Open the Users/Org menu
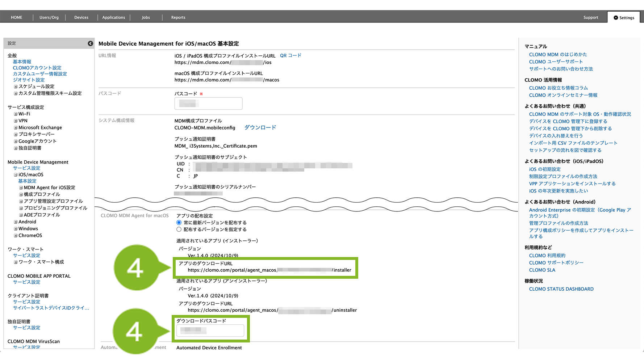Image resolution: width=644 pixels, height=362 pixels. 49,17
